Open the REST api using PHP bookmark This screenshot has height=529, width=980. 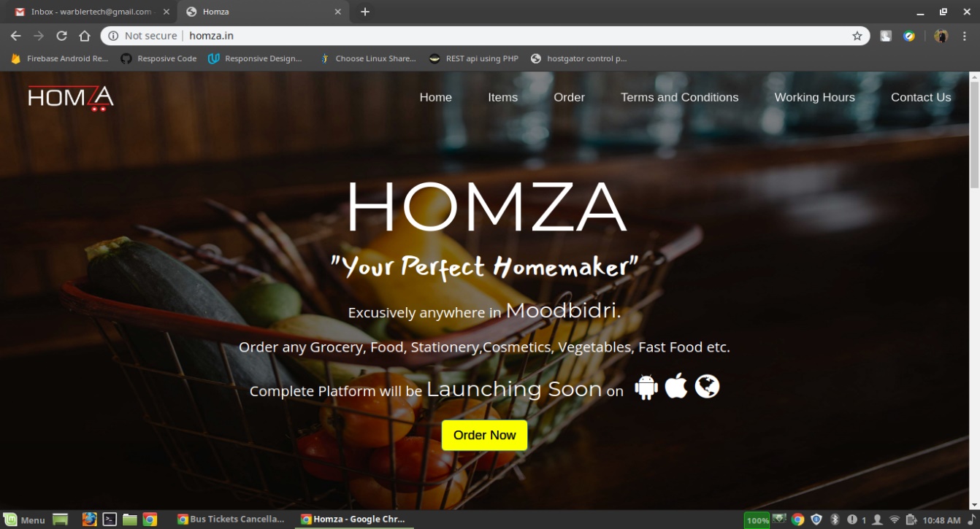point(473,58)
